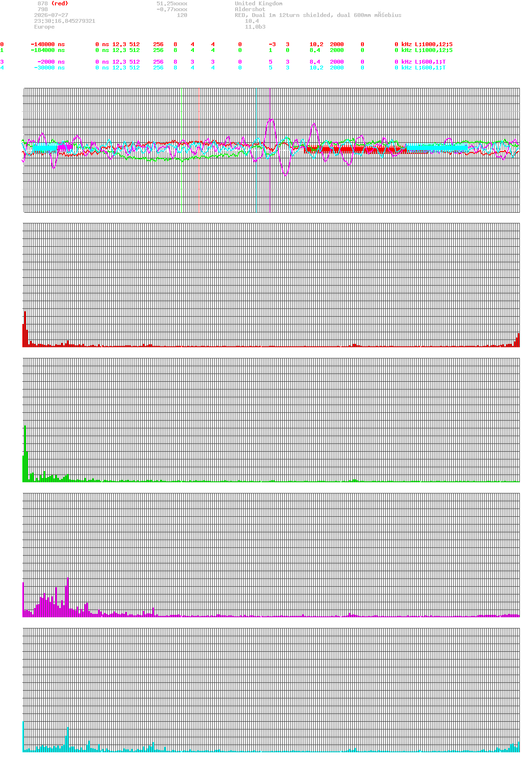Click the green frequency spectrum chart

(271, 420)
